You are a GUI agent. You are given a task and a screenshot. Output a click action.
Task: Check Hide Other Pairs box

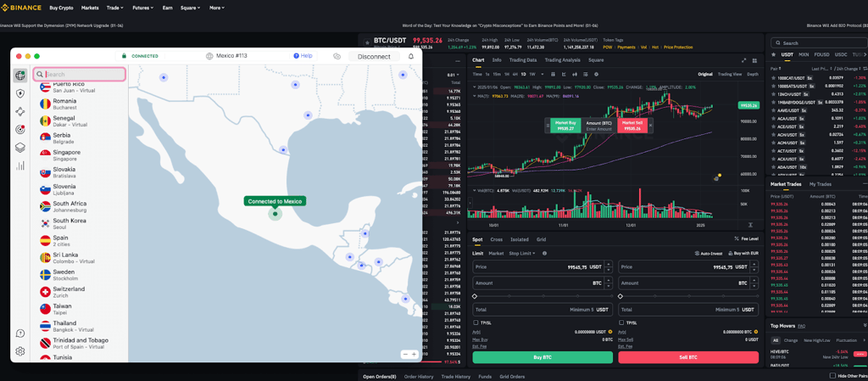point(832,376)
